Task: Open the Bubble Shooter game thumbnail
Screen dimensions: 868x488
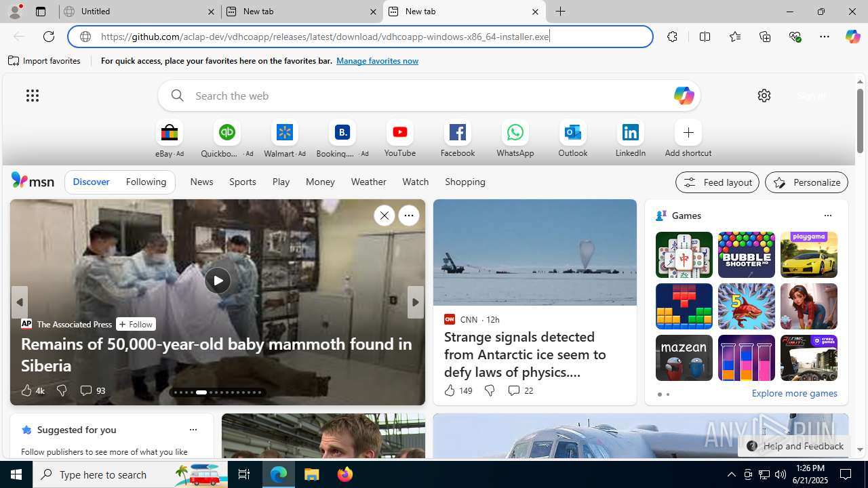Action: tap(747, 255)
